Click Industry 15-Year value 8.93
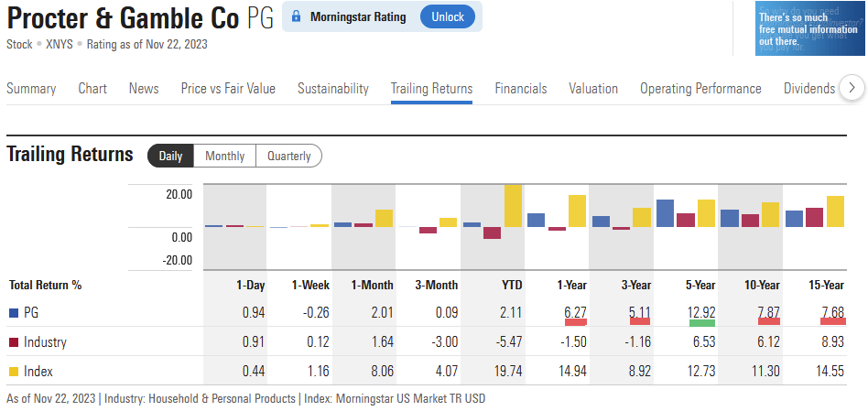Image resolution: width=868 pixels, height=411 pixels. (832, 342)
